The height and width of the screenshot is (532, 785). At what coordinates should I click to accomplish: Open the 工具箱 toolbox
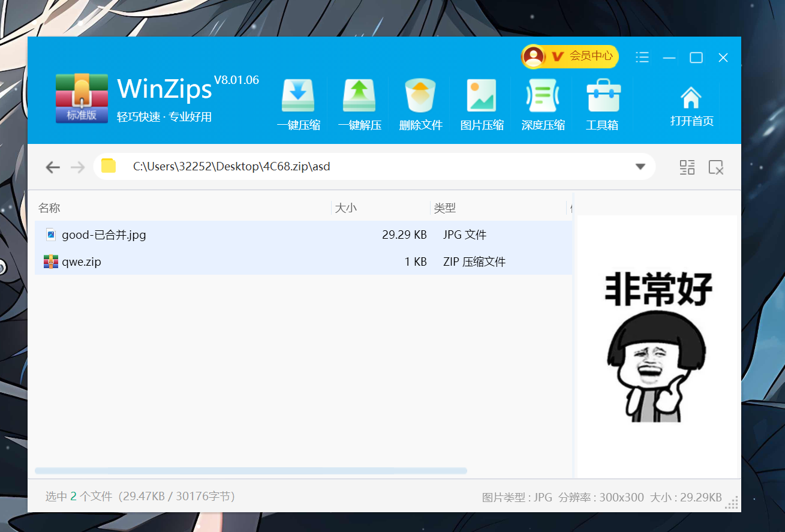603,97
